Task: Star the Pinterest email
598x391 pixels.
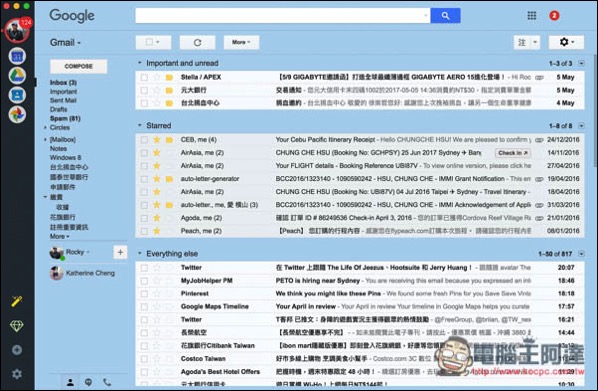Action: click(x=156, y=293)
